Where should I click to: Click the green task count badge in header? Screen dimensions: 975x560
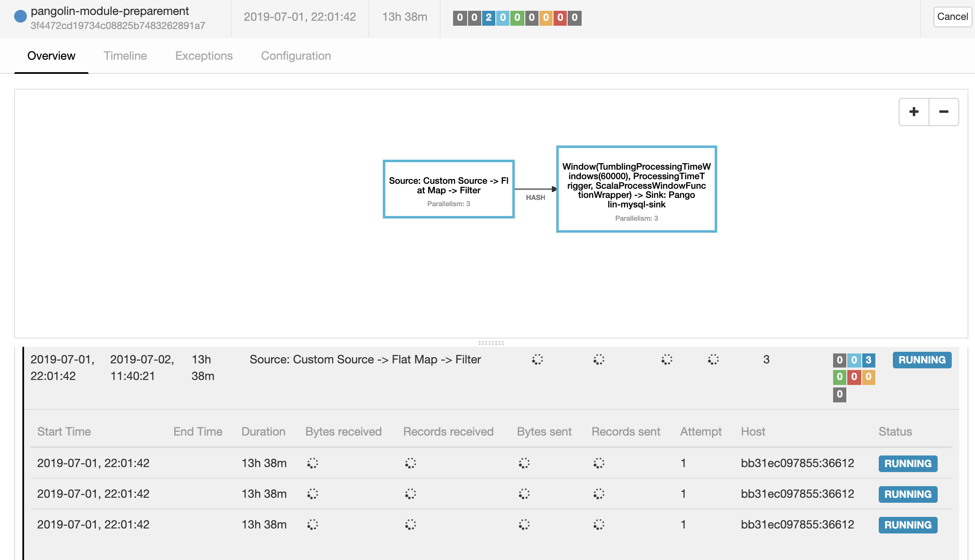coord(517,17)
